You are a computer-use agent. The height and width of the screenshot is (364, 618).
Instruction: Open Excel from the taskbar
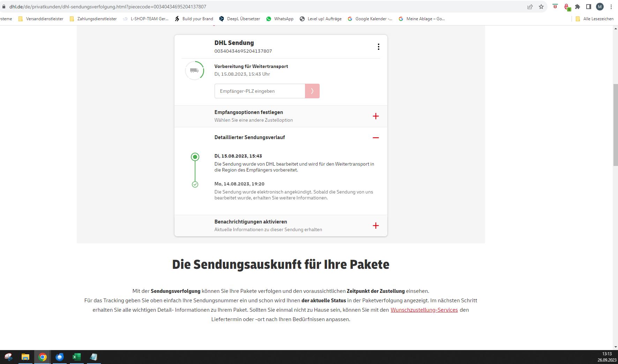[x=77, y=357]
